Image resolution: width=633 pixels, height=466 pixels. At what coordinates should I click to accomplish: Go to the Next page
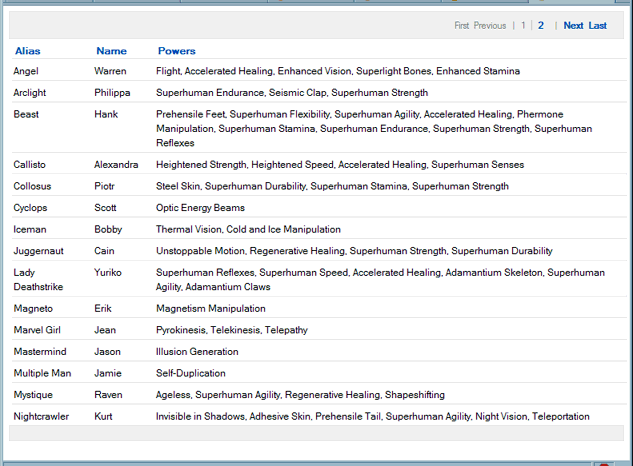[x=573, y=25]
